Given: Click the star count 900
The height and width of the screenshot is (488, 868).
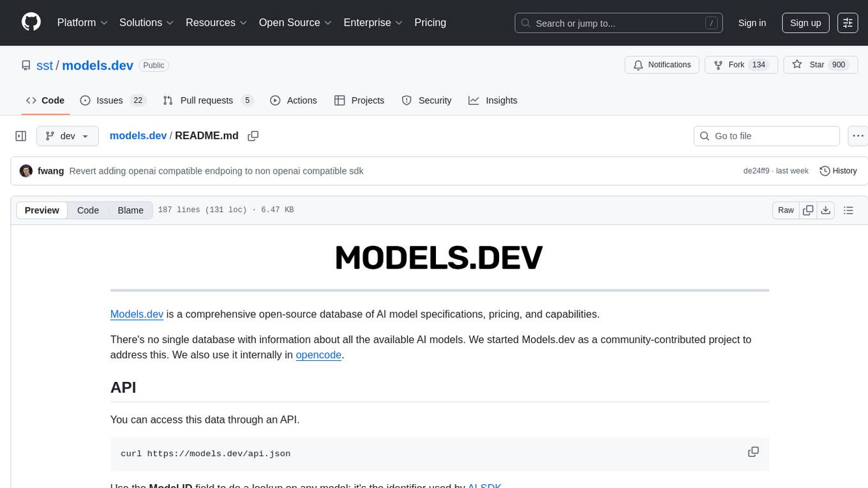Looking at the screenshot, I should [839, 65].
